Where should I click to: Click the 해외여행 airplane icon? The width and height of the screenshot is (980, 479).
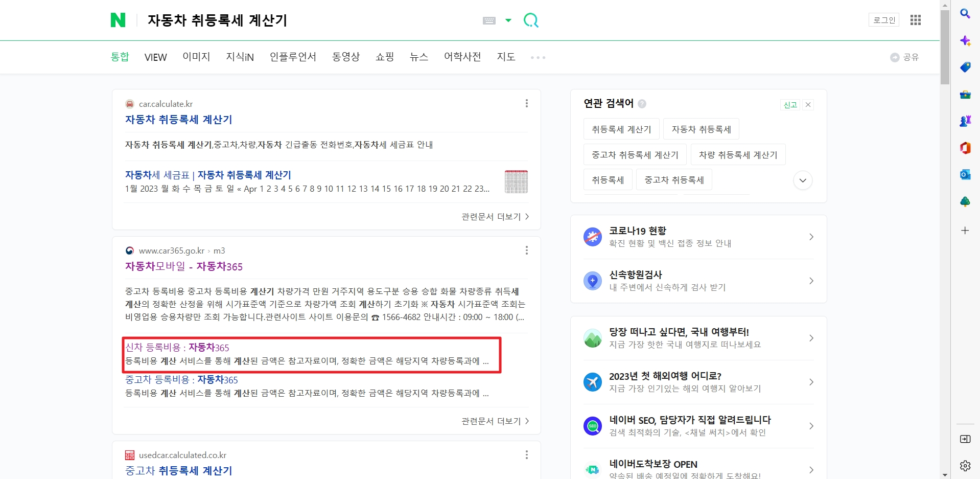pyautogui.click(x=593, y=382)
